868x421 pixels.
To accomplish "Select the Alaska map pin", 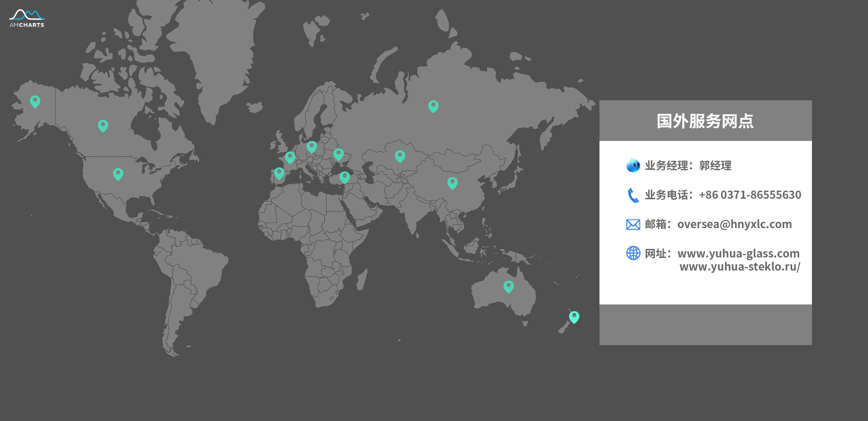I will point(35,101).
